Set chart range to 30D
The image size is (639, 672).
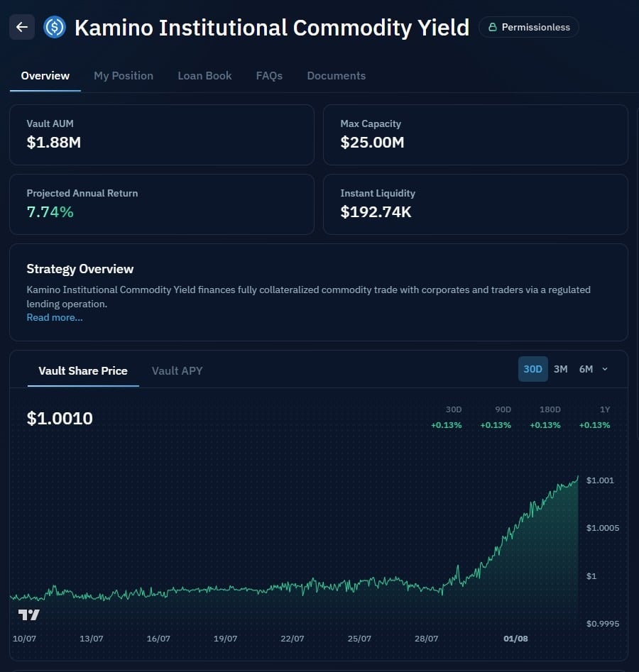tap(532, 369)
